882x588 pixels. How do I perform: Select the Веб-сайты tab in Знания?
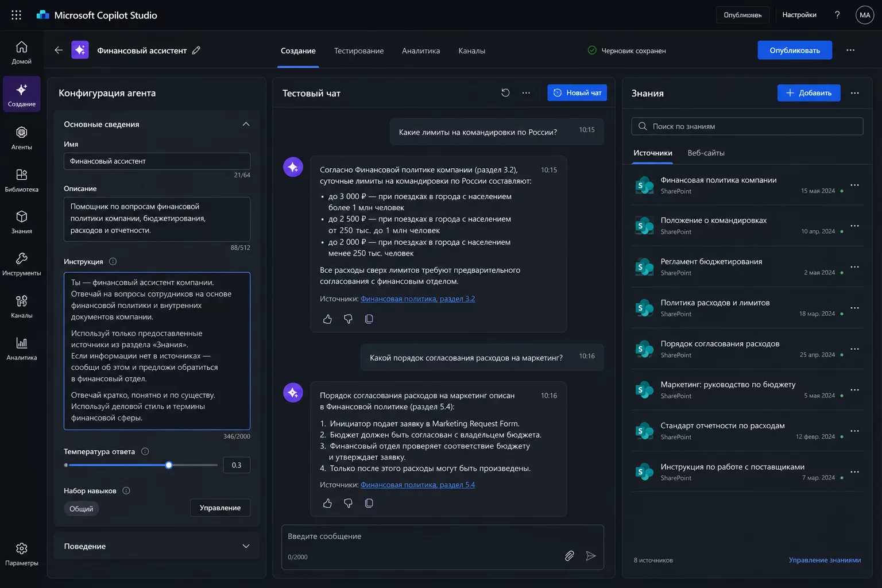point(706,153)
